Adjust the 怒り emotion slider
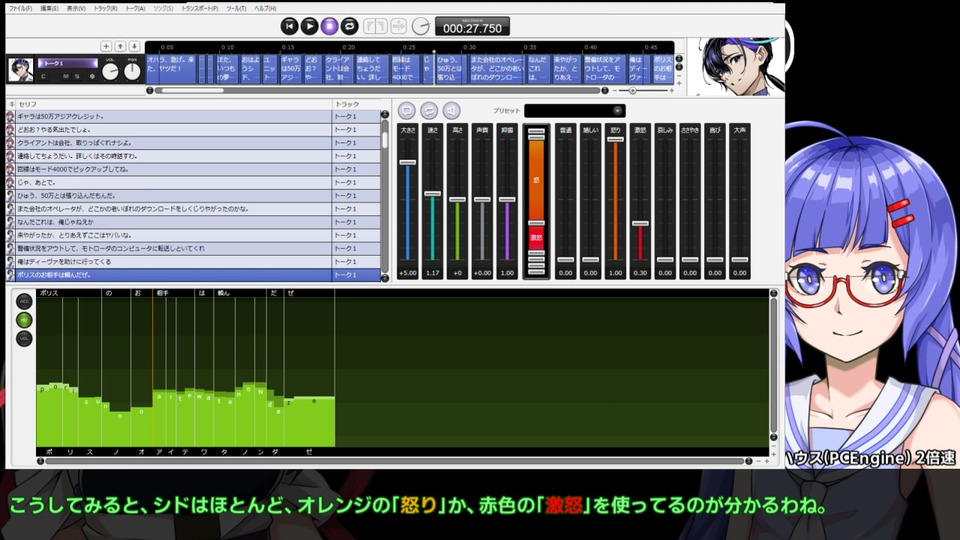 [x=615, y=140]
